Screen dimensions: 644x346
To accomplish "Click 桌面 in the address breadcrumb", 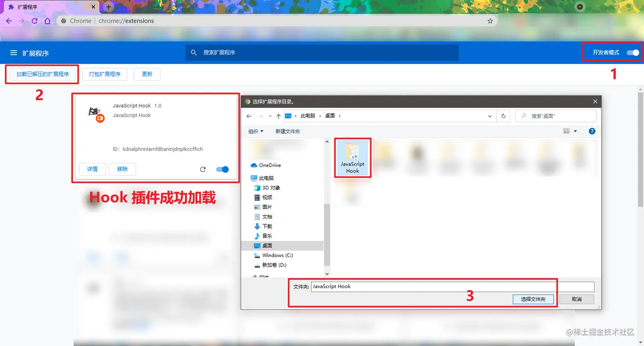I will [330, 116].
